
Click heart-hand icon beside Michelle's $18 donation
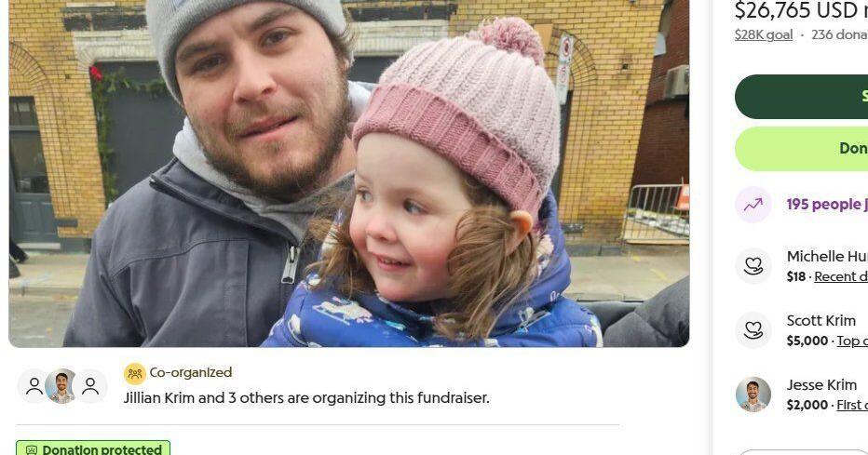[753, 266]
